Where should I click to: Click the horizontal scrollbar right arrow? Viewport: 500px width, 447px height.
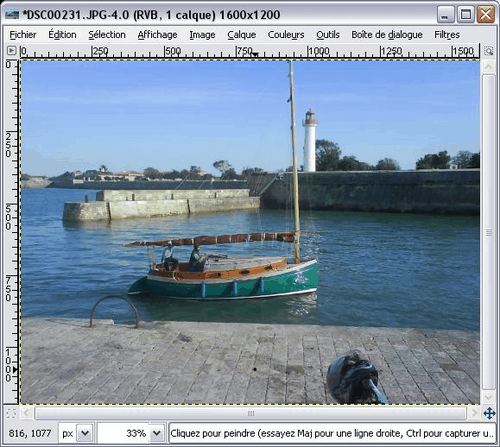(474, 413)
